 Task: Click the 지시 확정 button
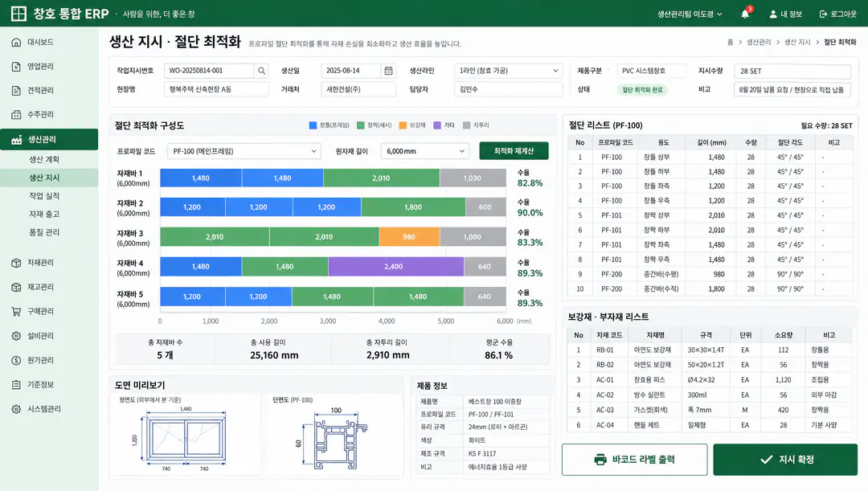point(785,460)
